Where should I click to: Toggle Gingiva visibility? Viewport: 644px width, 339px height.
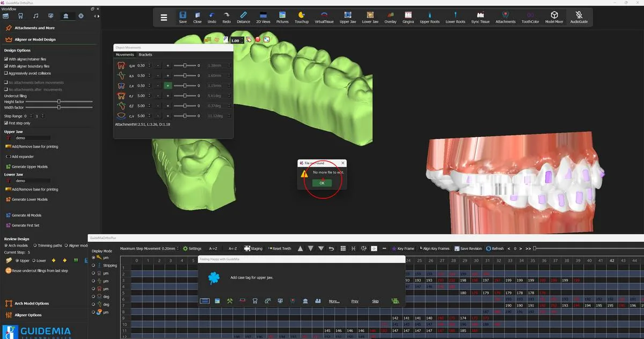coord(408,17)
